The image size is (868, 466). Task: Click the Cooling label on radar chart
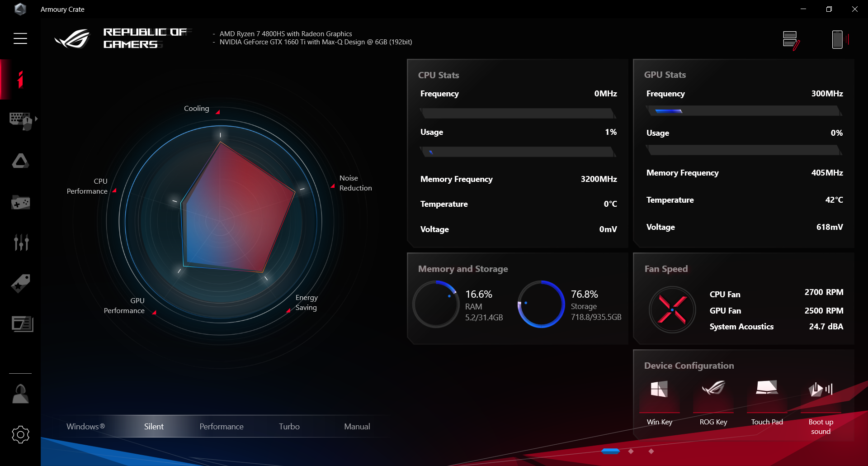point(197,109)
